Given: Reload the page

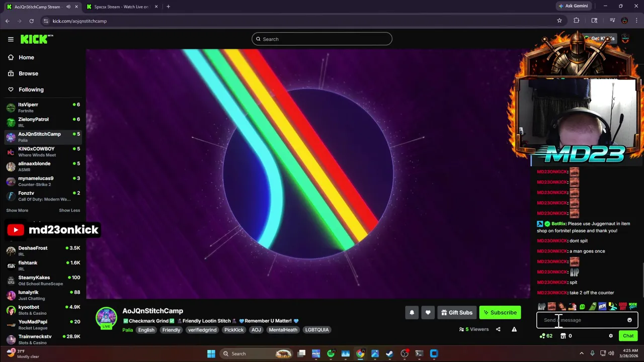Looking at the screenshot, I should [31, 21].
